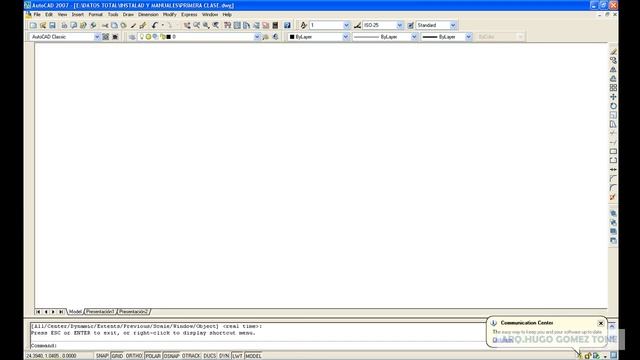640x360 pixels.
Task: Expand the ByLayer lineweight dropdown
Action: tap(469, 37)
